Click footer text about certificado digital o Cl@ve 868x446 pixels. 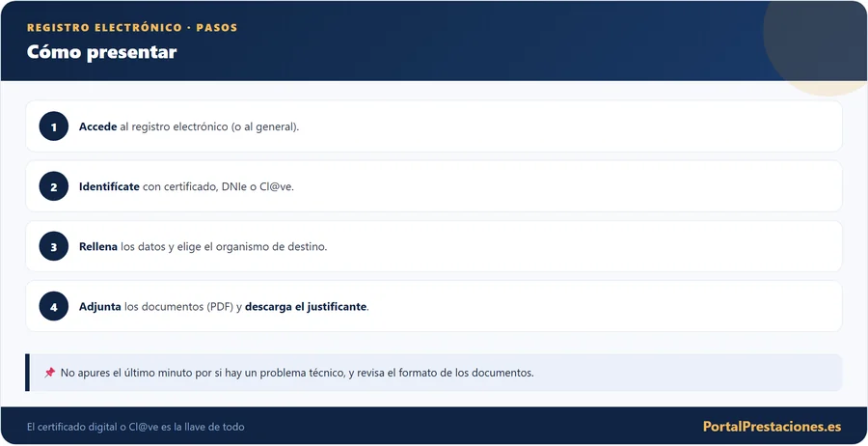click(x=136, y=427)
